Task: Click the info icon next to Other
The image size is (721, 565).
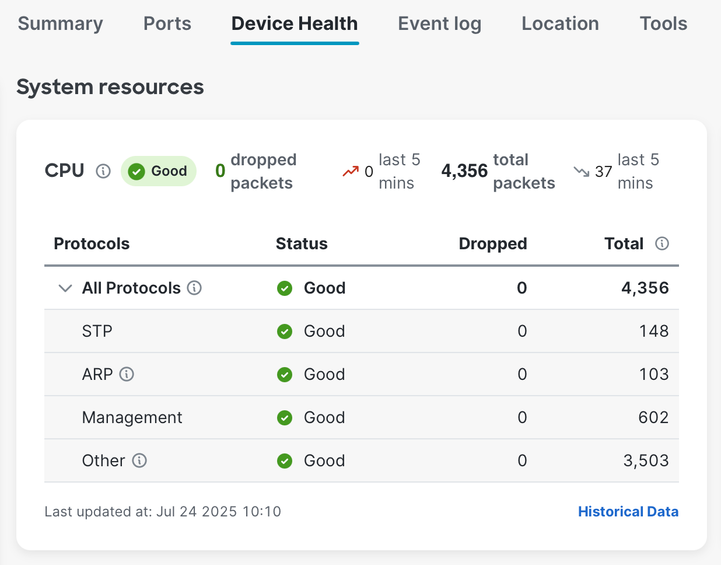Action: 140,461
